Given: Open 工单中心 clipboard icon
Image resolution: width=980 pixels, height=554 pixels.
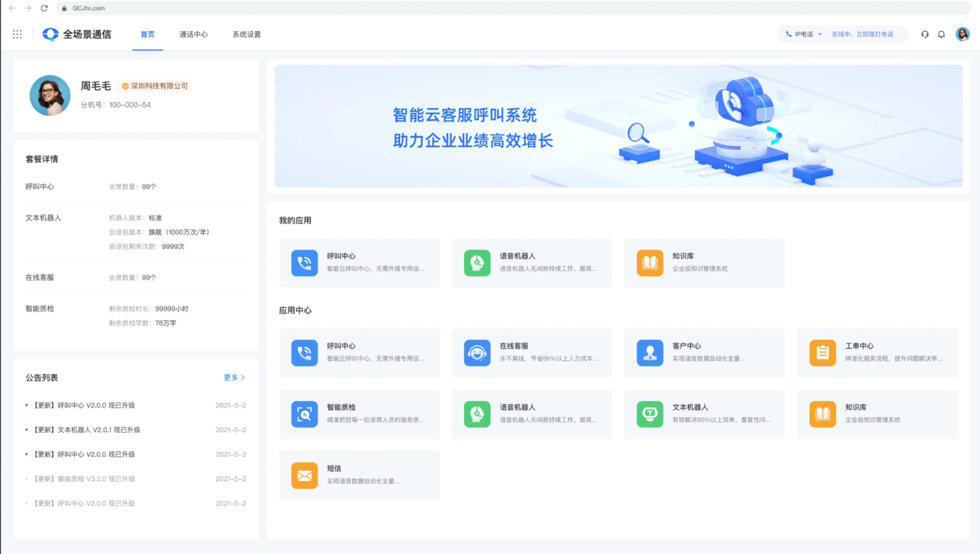Looking at the screenshot, I should [822, 353].
